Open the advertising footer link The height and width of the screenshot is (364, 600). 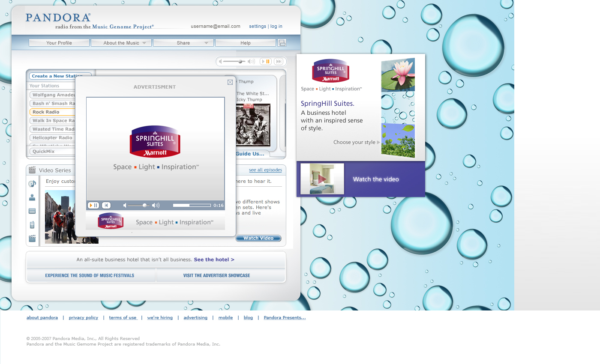pyautogui.click(x=195, y=318)
